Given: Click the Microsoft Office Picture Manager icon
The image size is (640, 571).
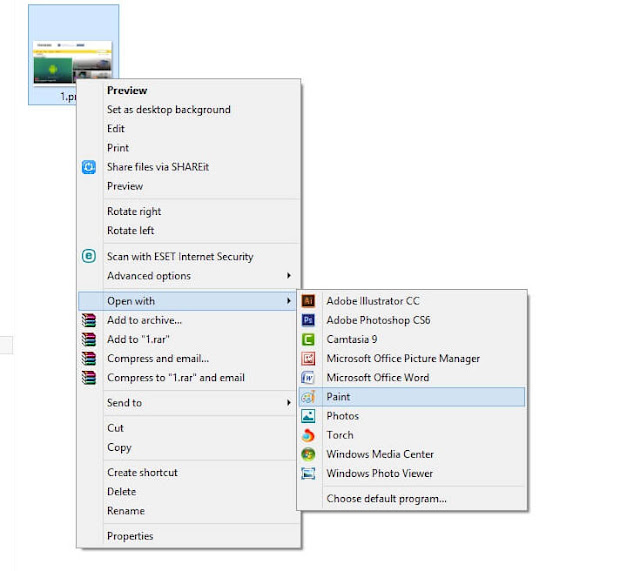Looking at the screenshot, I should click(x=308, y=358).
